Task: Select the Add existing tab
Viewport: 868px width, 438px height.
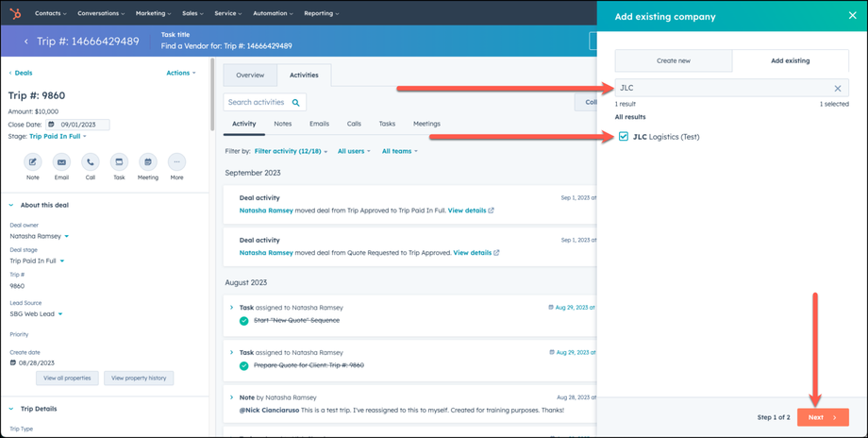Action: [x=790, y=61]
